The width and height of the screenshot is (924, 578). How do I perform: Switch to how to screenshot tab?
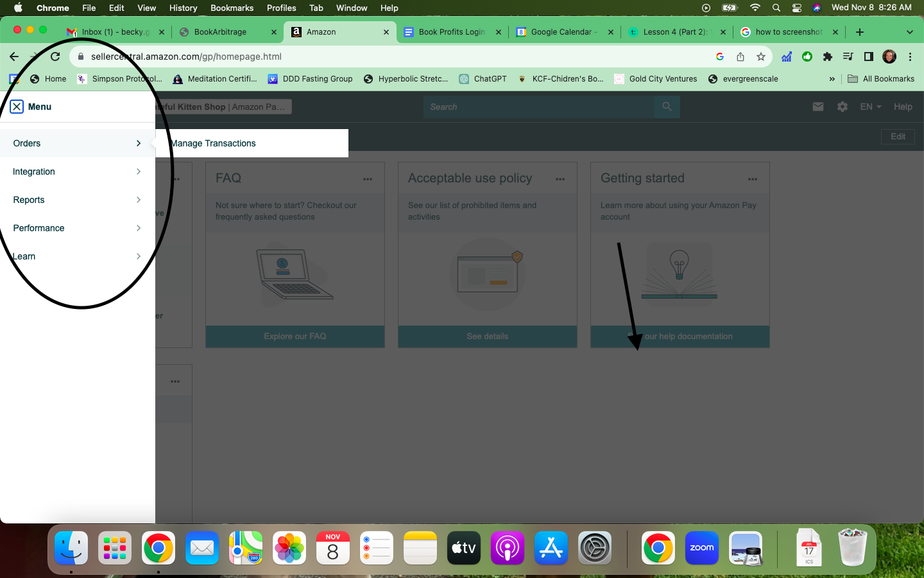click(x=788, y=31)
